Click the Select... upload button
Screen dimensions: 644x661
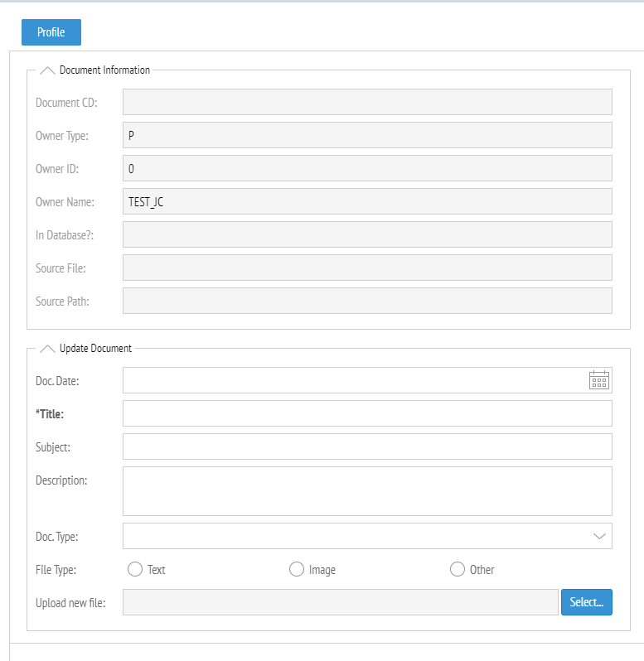[587, 602]
